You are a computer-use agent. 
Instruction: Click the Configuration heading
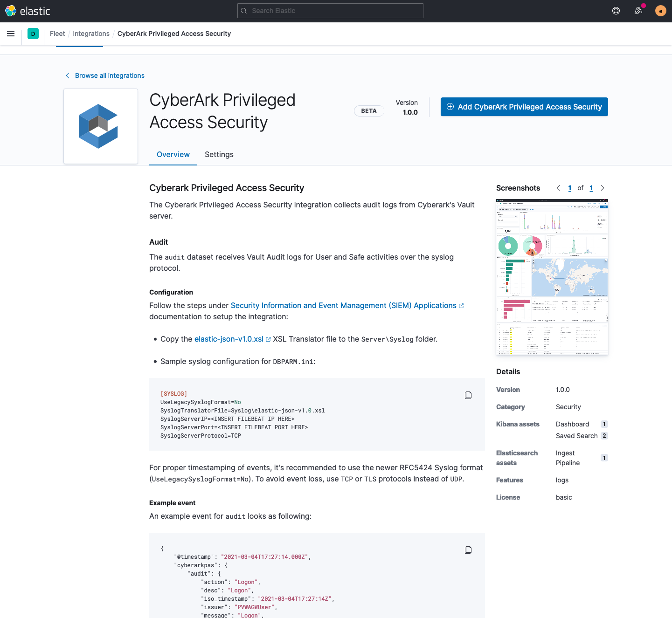[171, 292]
